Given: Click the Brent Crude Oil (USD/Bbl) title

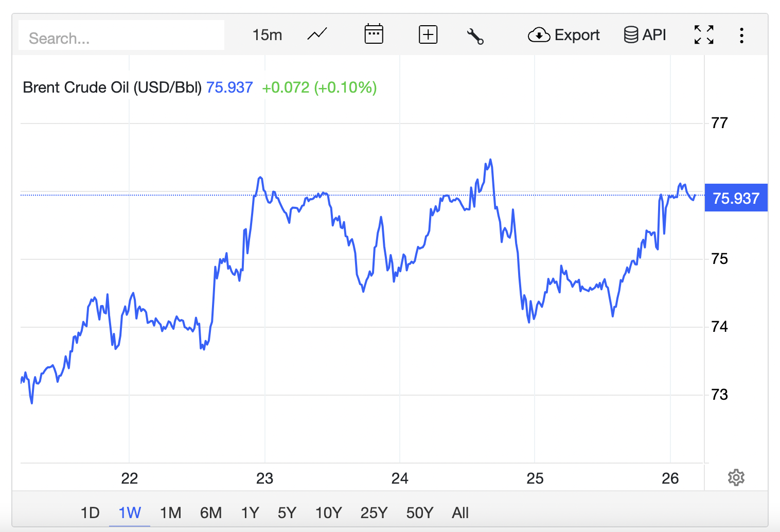Looking at the screenshot, I should tap(112, 87).
